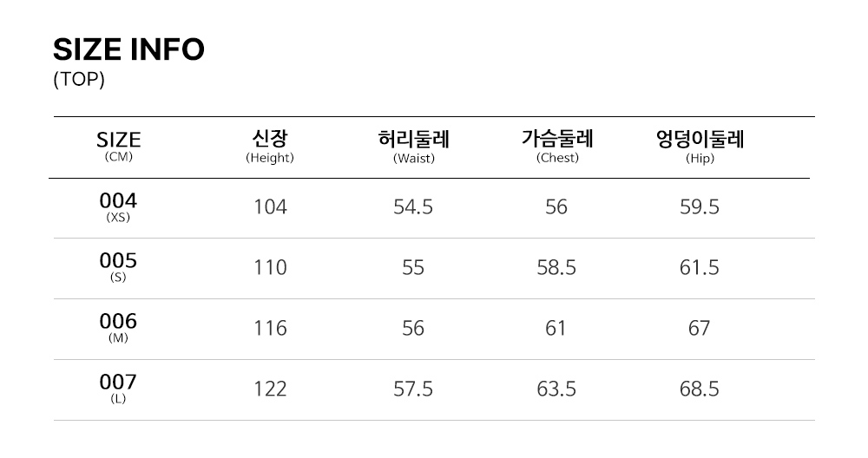Select the SIZE (CM) column header
Screen dimensions: 868x458
(x=118, y=146)
